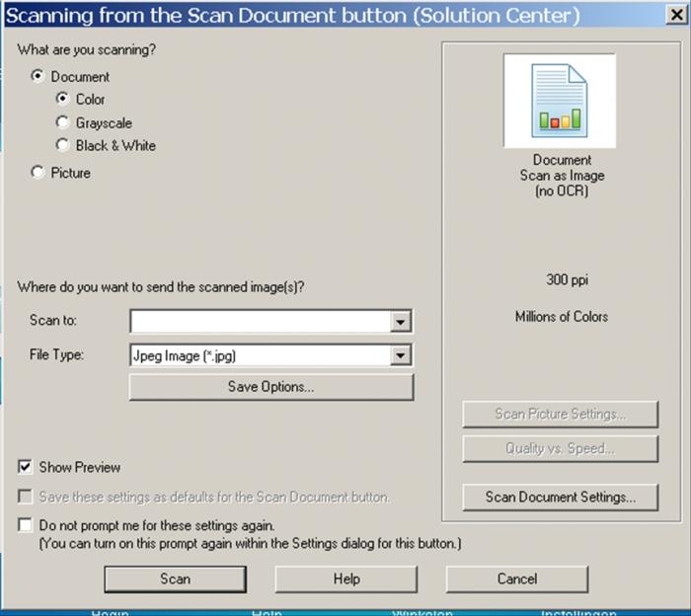This screenshot has height=616, width=691.
Task: Select Grayscale scanning mode
Action: 62,122
